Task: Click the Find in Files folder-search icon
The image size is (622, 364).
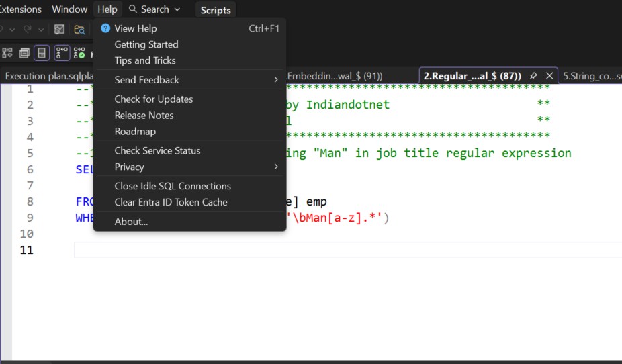Action: [x=79, y=30]
